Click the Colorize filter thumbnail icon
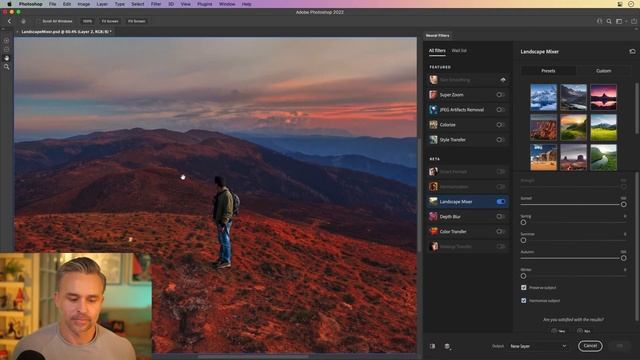Screen dimensions: 640x360 [433, 124]
